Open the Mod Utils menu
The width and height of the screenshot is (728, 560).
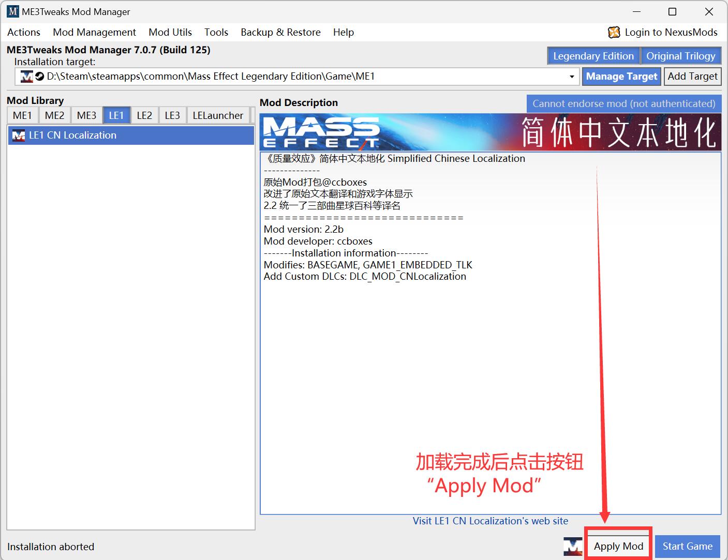pos(170,32)
